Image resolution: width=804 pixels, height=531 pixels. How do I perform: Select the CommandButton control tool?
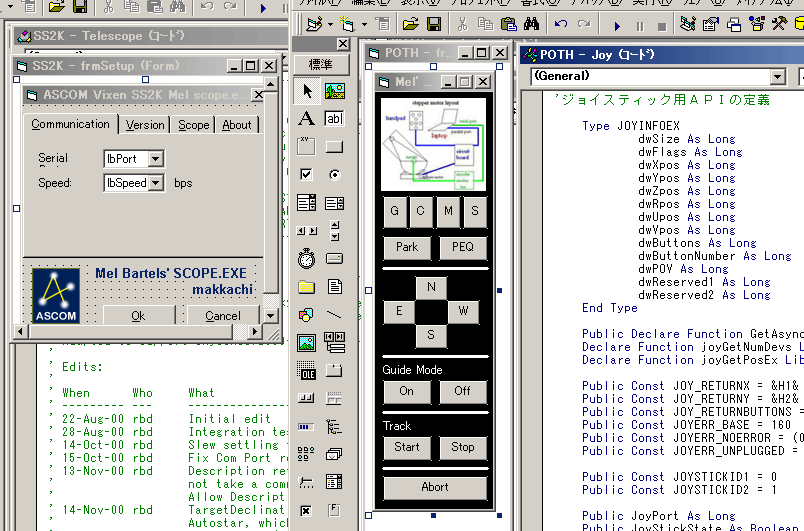[x=334, y=147]
